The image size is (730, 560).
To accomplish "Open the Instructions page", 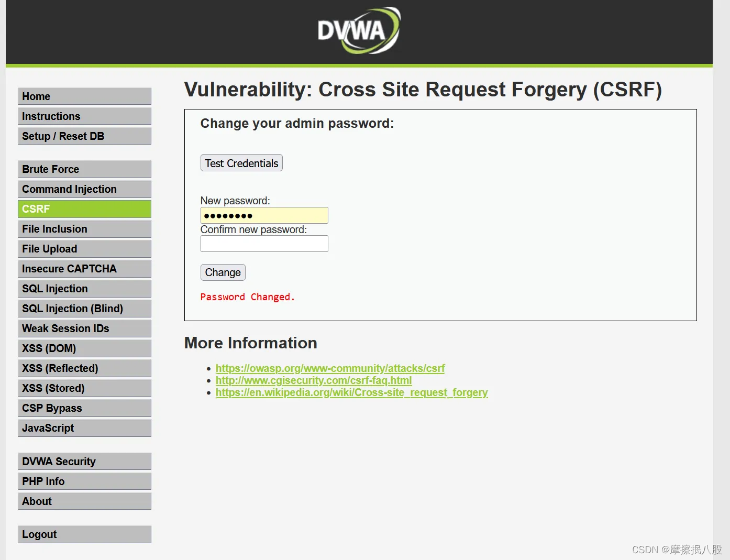I will [x=84, y=116].
